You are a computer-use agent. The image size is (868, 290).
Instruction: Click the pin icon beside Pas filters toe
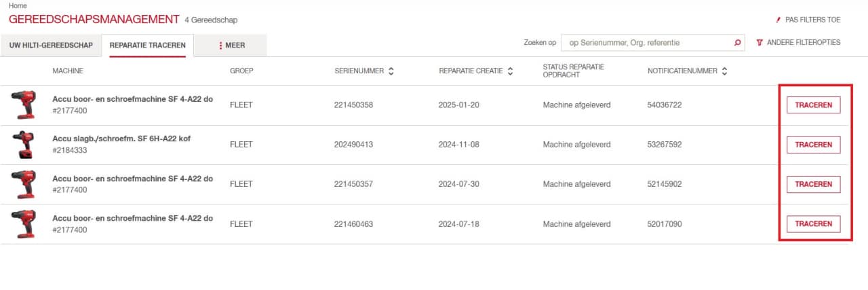(x=778, y=20)
